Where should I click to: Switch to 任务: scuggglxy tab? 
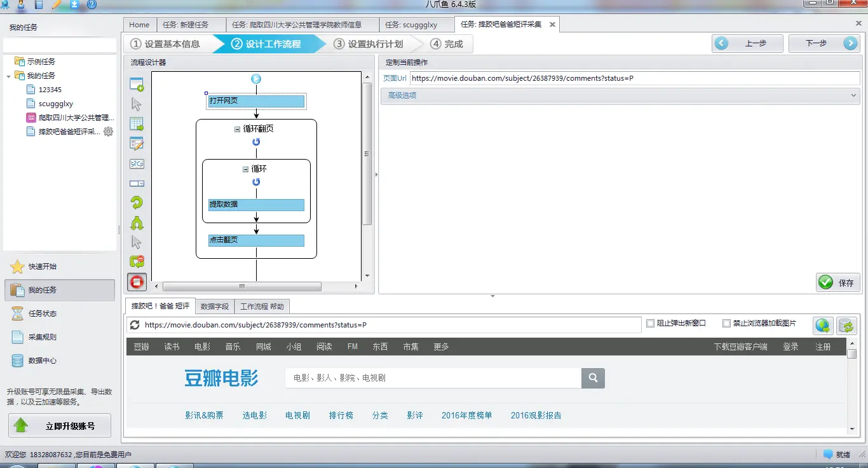[x=417, y=25]
